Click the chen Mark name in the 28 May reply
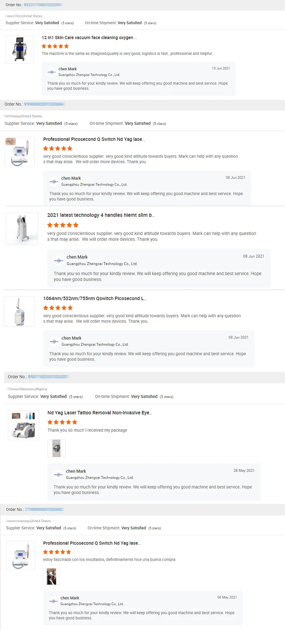The image size is (285, 644). pyautogui.click(x=76, y=471)
